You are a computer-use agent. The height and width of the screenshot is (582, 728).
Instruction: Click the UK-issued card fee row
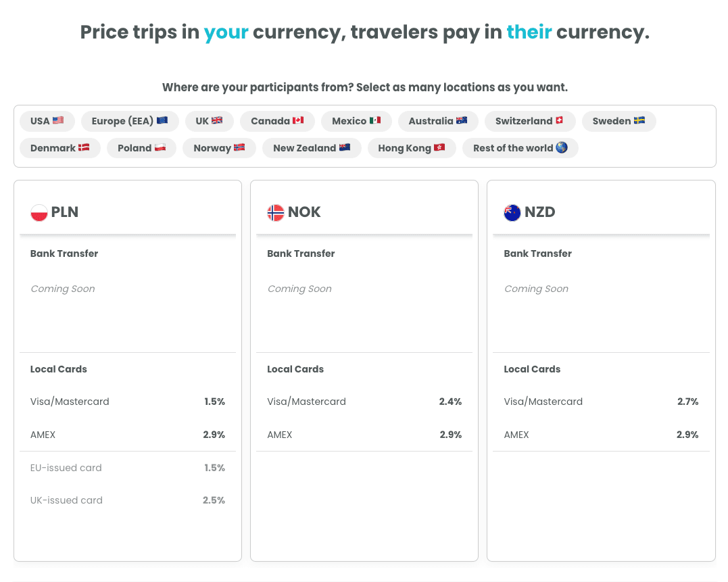pos(128,501)
